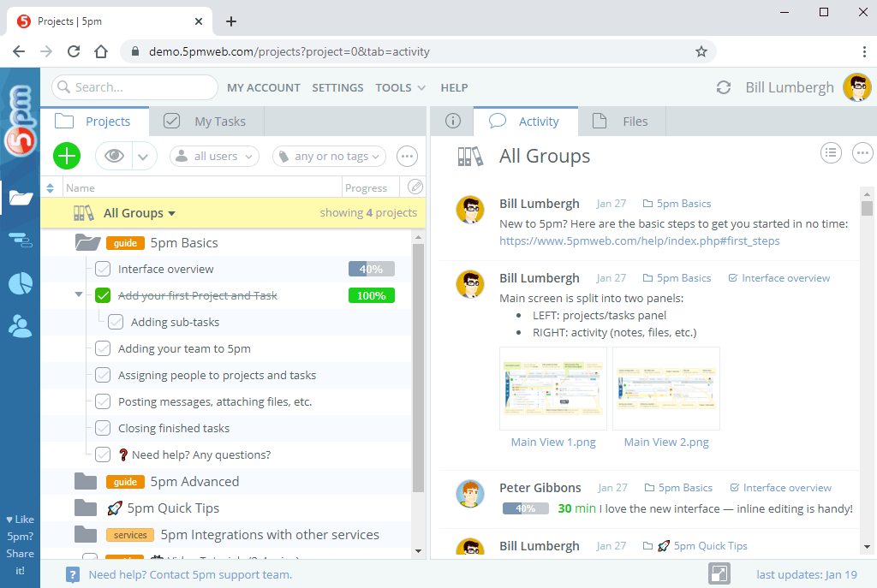Click Contact 5pm support team link
This screenshot has width=877, height=588.
(x=190, y=575)
